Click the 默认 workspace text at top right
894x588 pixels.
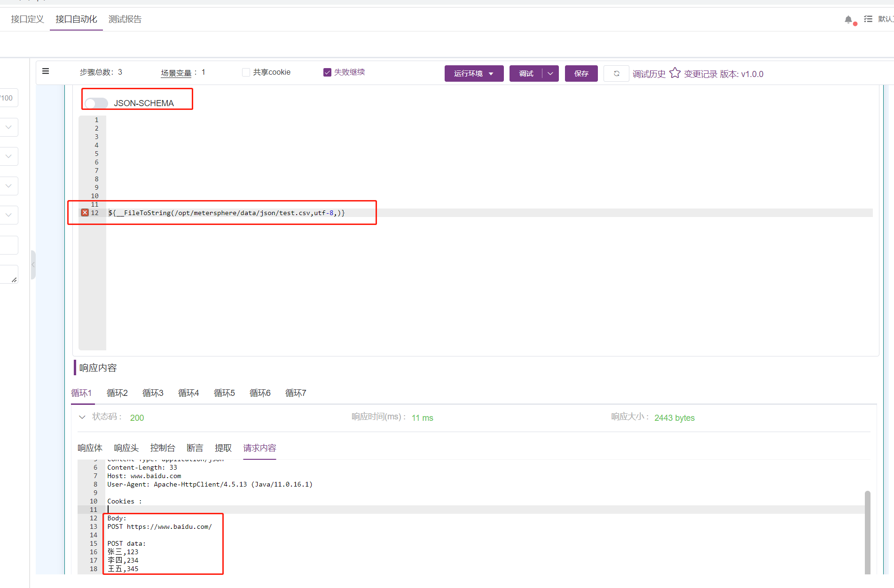pyautogui.click(x=886, y=19)
